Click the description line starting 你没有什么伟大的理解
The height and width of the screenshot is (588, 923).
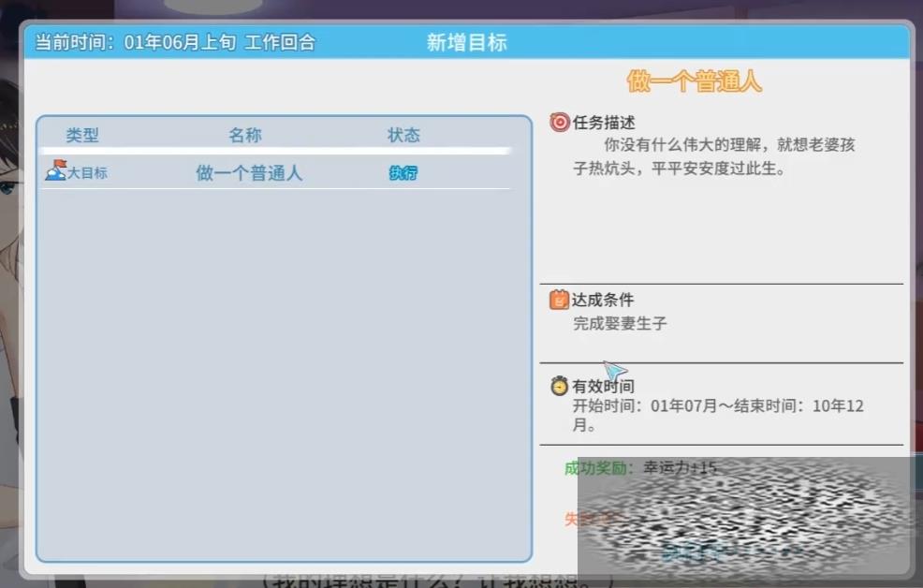(x=729, y=145)
